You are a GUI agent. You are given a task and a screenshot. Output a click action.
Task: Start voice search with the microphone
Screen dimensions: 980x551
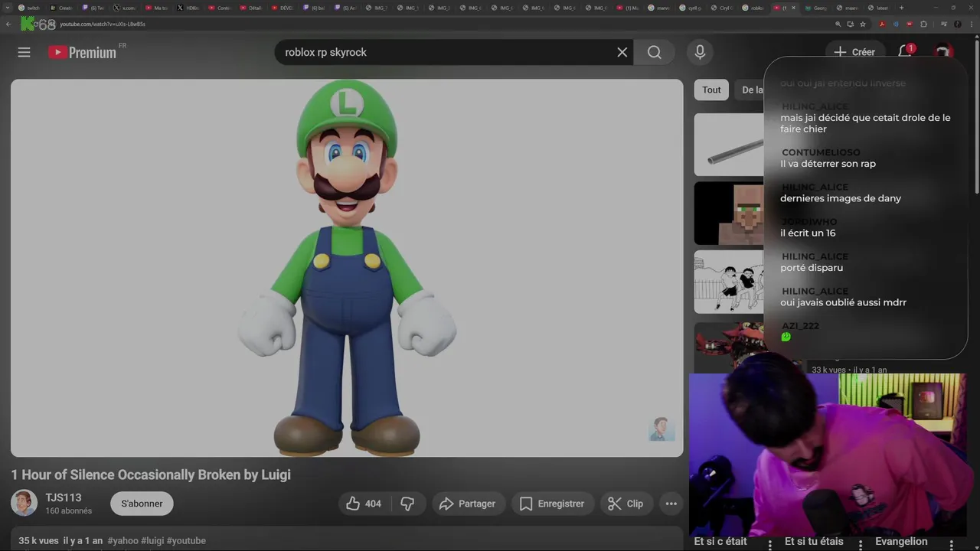tap(699, 52)
